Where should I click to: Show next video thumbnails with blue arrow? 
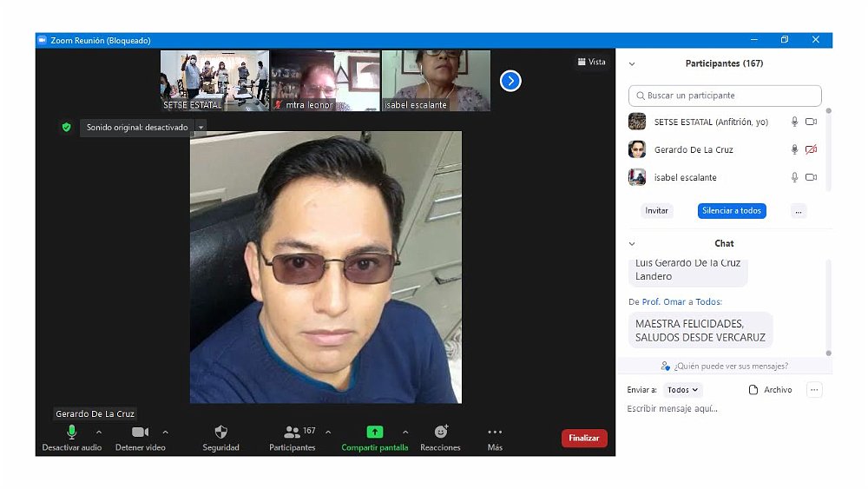[510, 81]
